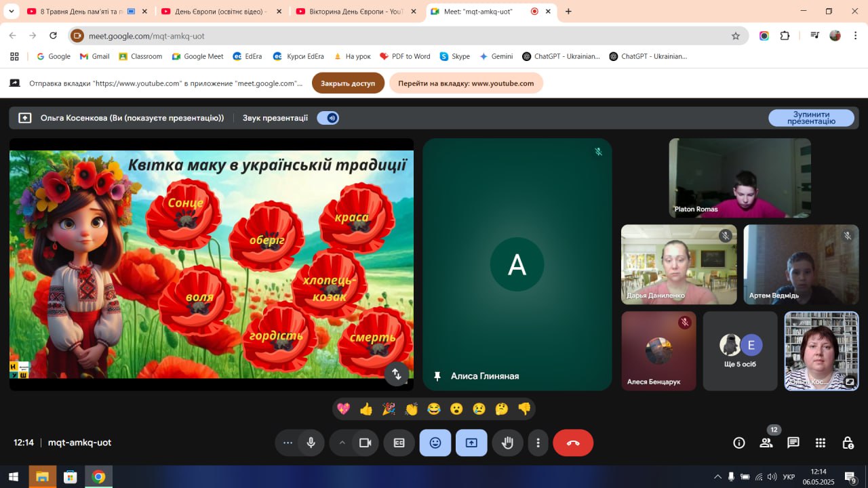Click the swap layout icon on presentation
Screen dimensions: 868x488
(x=397, y=373)
